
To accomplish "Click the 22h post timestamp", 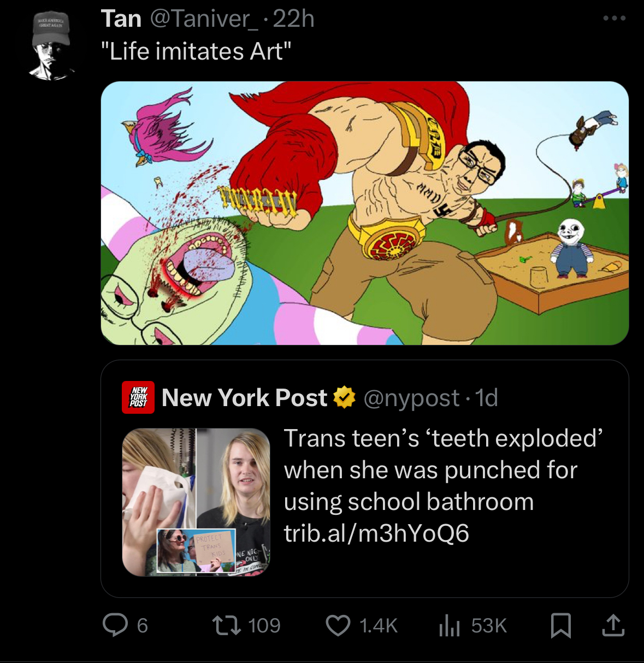I will pyautogui.click(x=293, y=19).
